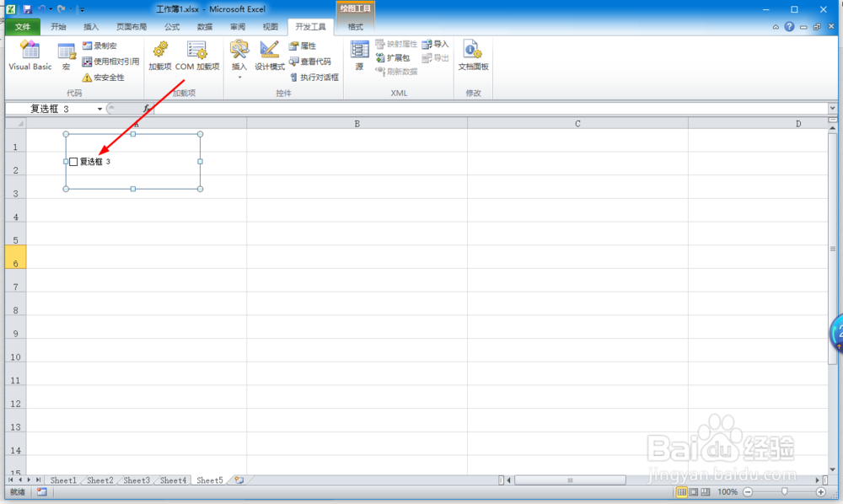843x504 pixels.
Task: Switch to the Formulas (公式) tab
Action: pos(171,27)
